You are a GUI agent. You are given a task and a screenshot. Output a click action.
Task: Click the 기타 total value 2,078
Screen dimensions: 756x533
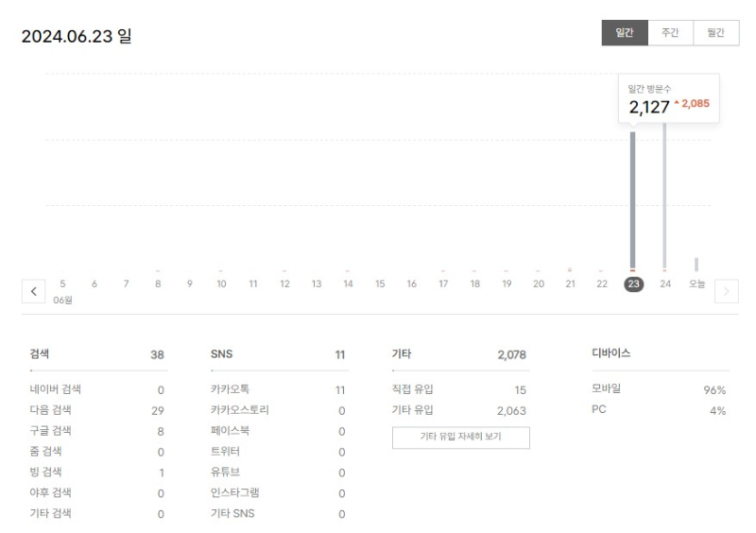coord(512,355)
